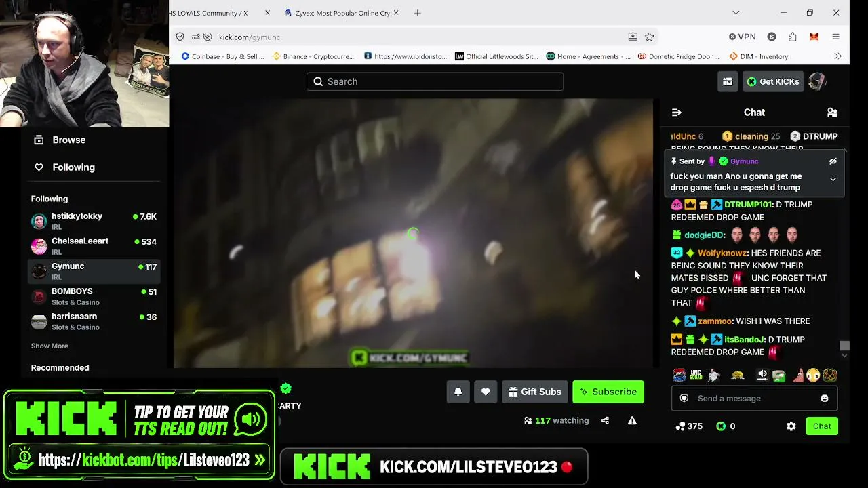Open the Home - Agreements bookmark
The image size is (868, 488).
coord(589,56)
